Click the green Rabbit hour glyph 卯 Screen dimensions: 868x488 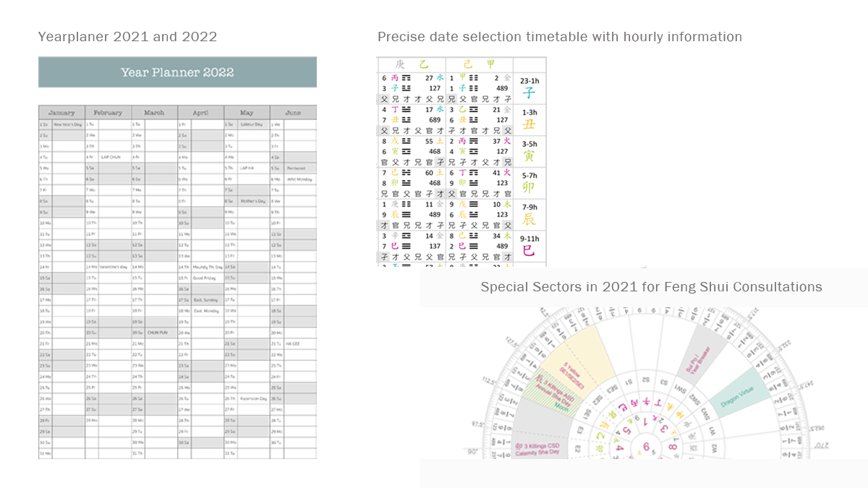click(x=529, y=187)
